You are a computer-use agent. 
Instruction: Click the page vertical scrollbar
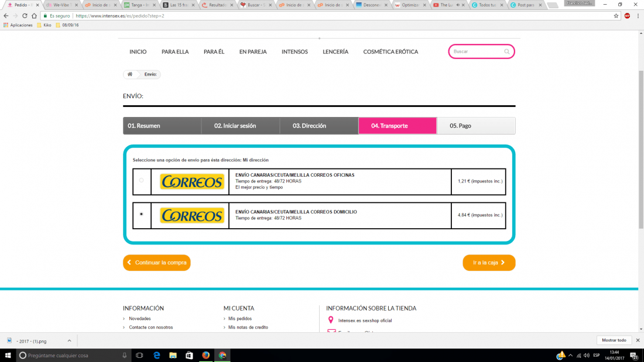641,150
